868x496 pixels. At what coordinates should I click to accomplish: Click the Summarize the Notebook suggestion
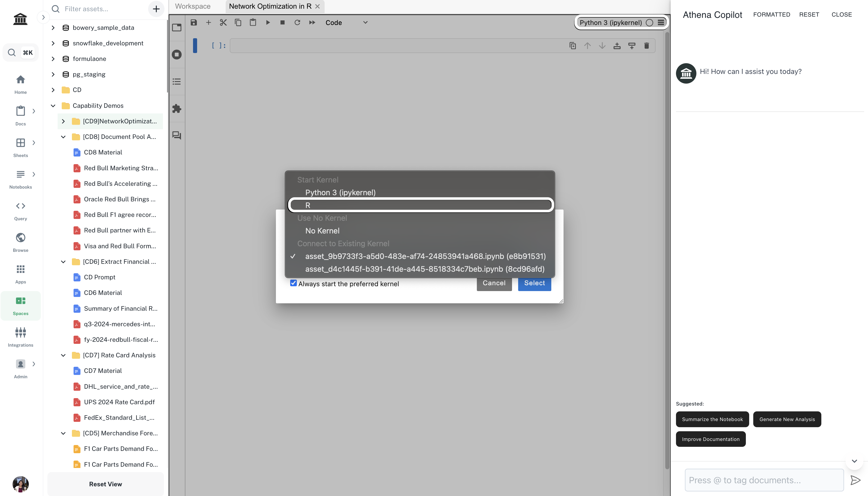point(712,419)
